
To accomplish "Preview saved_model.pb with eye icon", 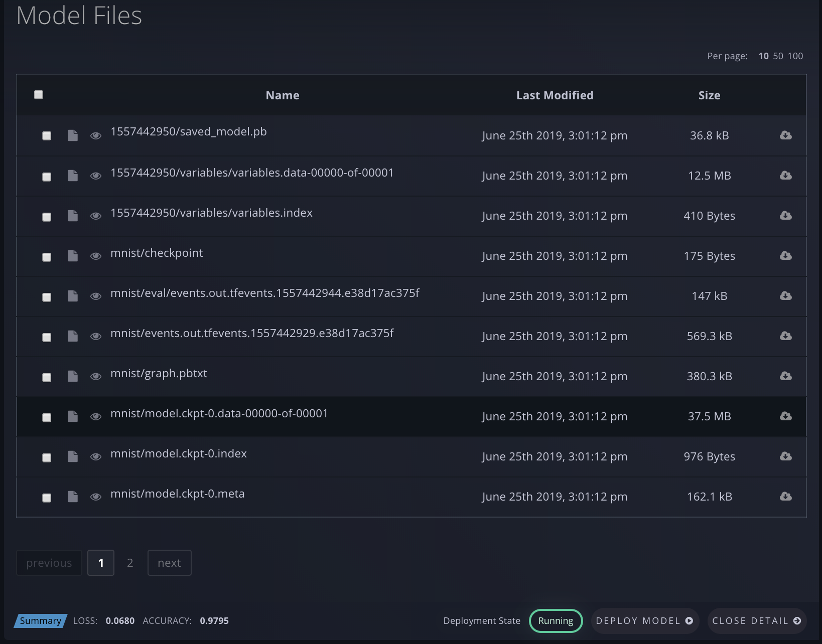I will (96, 135).
